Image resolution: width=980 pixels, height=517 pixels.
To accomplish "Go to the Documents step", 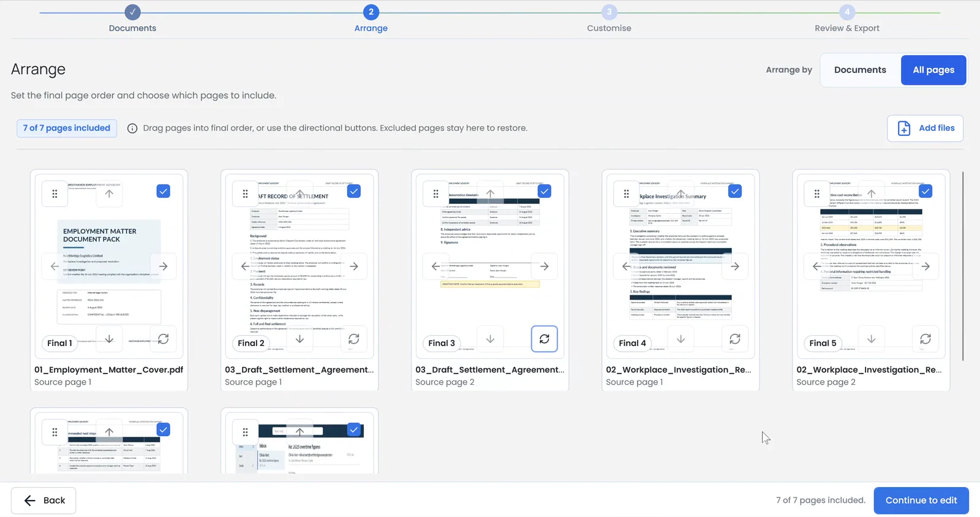I will (x=132, y=18).
